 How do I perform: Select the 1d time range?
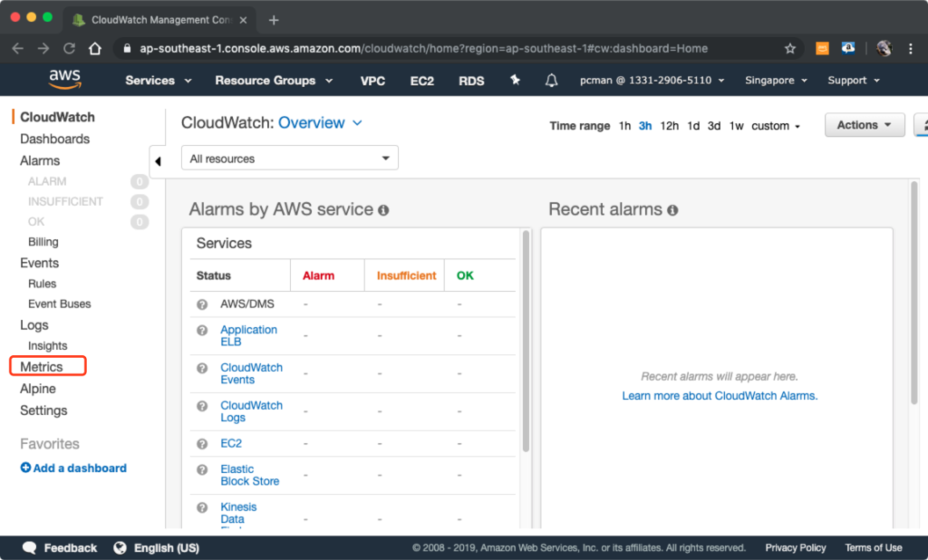[693, 126]
